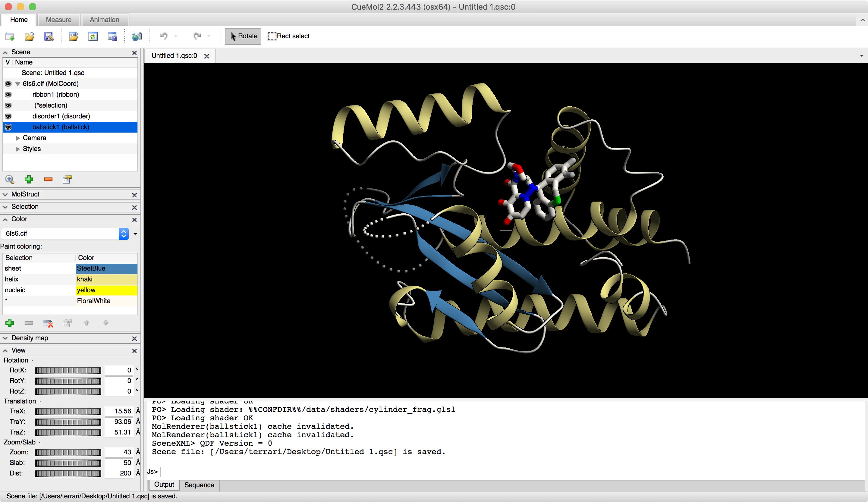Image resolution: width=868 pixels, height=502 pixels.
Task: Click orange minus below the Scene list
Action: tap(48, 179)
